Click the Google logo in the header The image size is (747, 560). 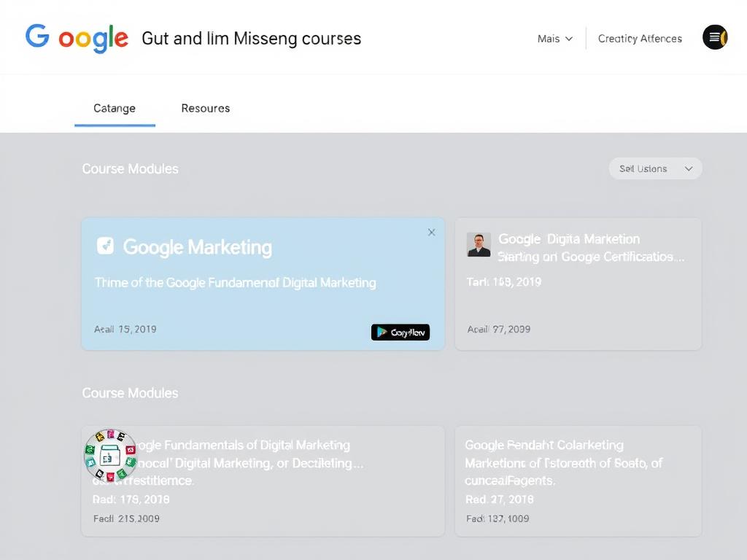[x=77, y=38]
